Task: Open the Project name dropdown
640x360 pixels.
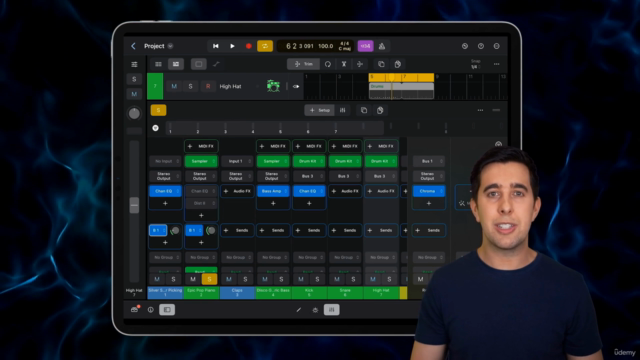Action: tap(158, 46)
